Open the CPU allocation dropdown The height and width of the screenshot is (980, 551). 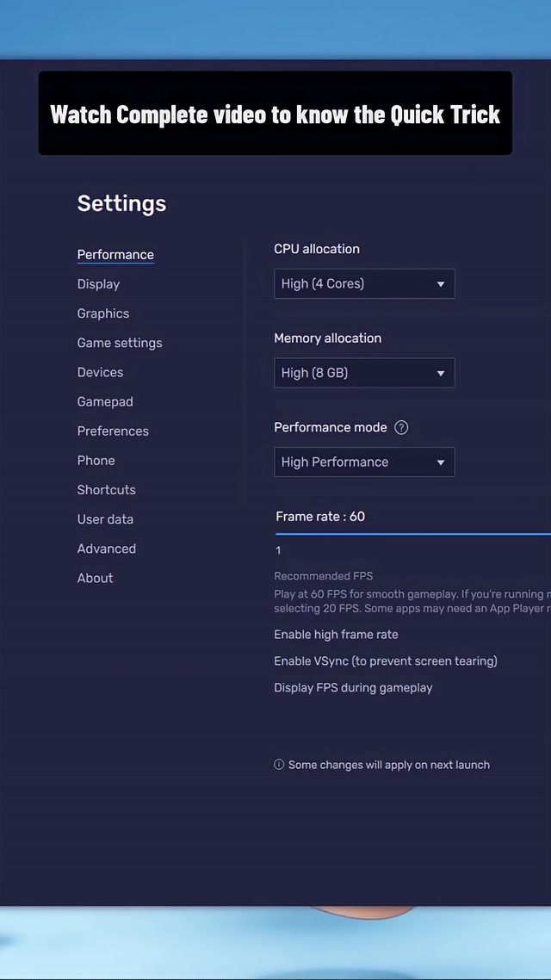pos(364,284)
